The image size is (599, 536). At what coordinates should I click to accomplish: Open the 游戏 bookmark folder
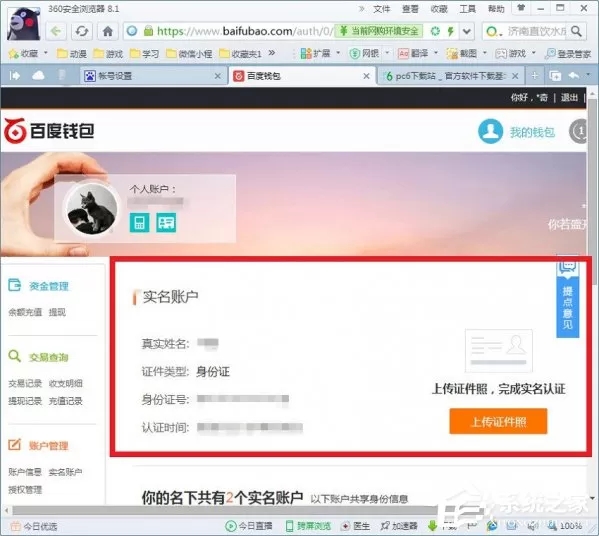(108, 54)
